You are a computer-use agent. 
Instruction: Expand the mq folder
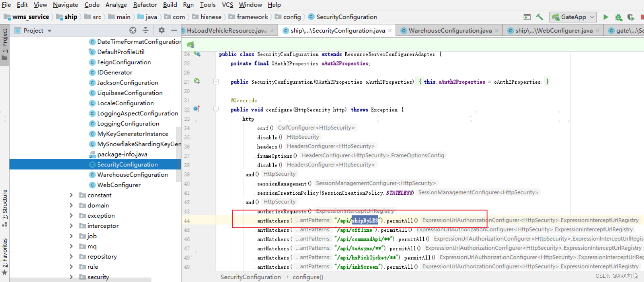(71, 246)
